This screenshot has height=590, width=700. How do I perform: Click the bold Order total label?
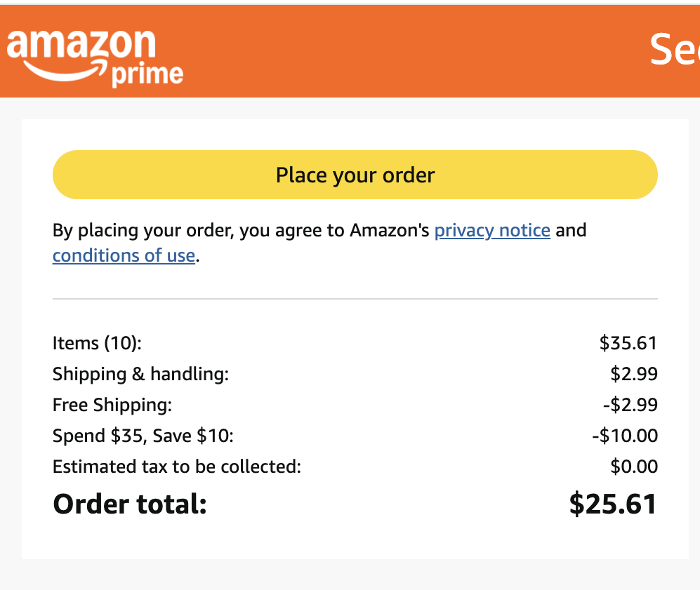tap(130, 504)
